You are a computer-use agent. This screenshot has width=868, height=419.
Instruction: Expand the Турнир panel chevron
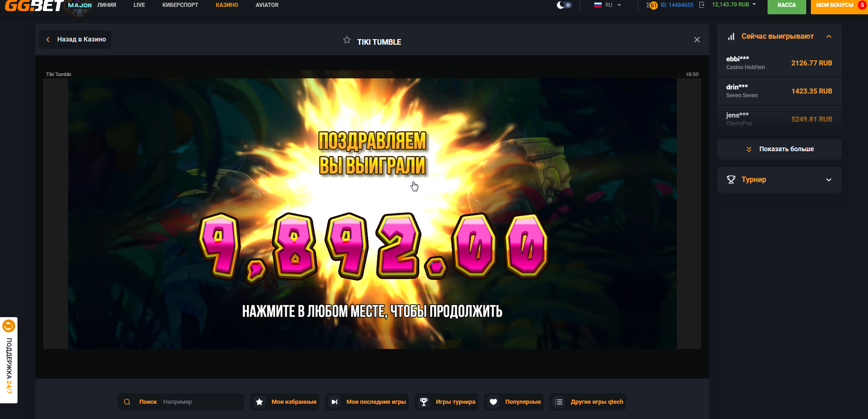coord(829,180)
